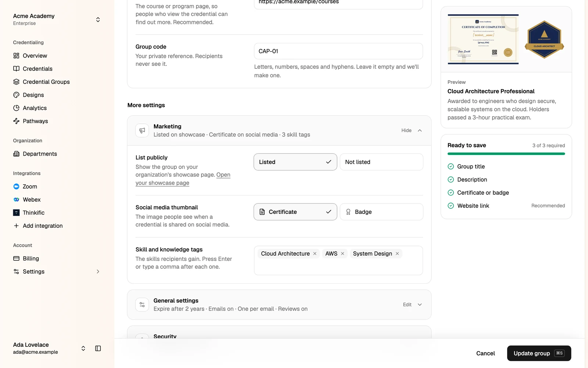Click the Credential Groups layers icon

coord(16,82)
